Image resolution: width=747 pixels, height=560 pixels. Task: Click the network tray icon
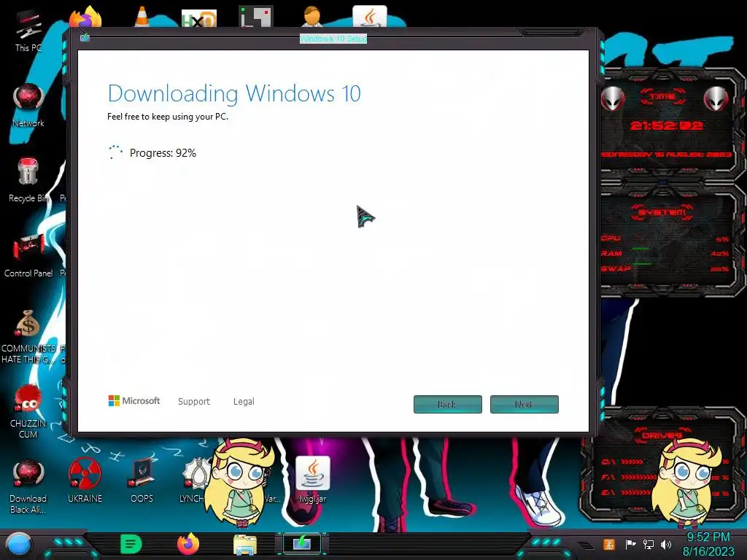648,544
